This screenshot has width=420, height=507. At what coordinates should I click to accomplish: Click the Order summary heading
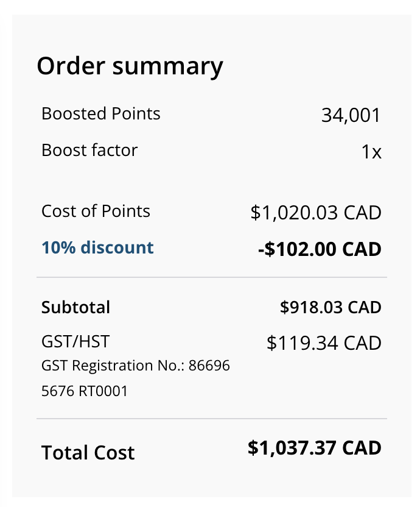click(x=130, y=66)
